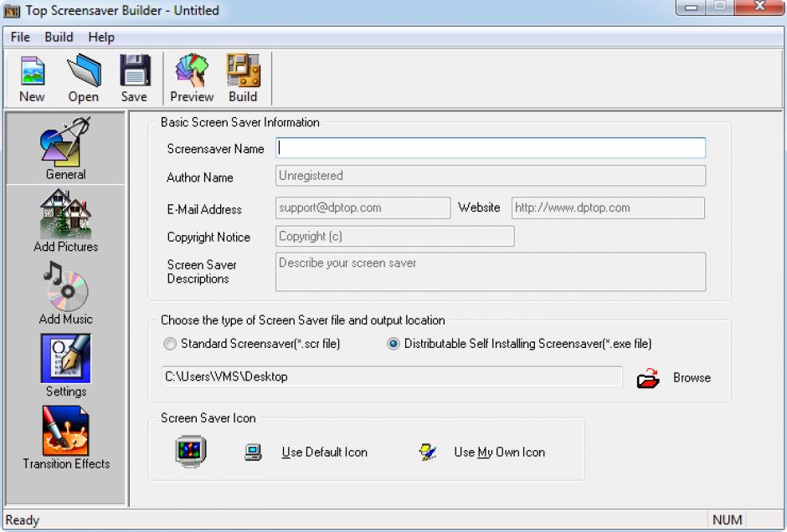Click the NUM status bar indicator
This screenshot has width=787, height=532.
pyautogui.click(x=727, y=520)
